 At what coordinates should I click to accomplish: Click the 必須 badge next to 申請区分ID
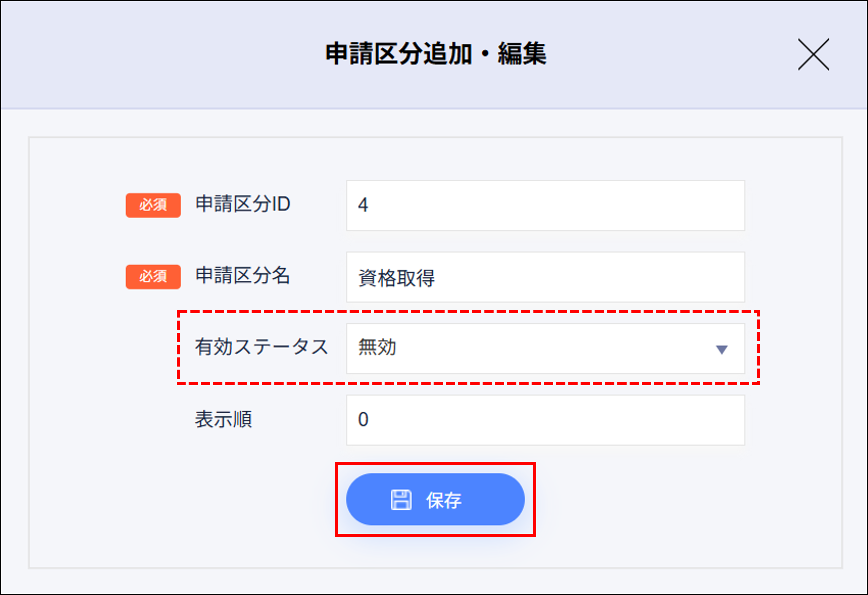click(x=153, y=205)
